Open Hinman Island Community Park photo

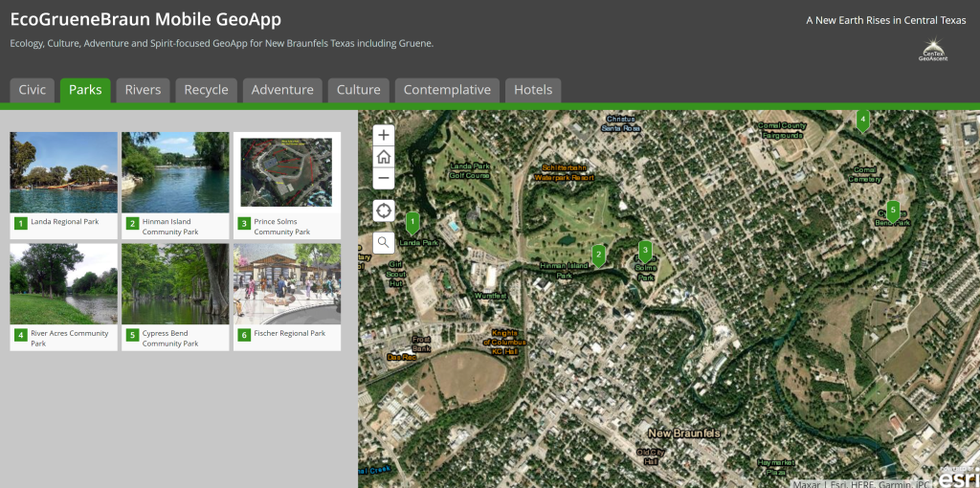176,172
